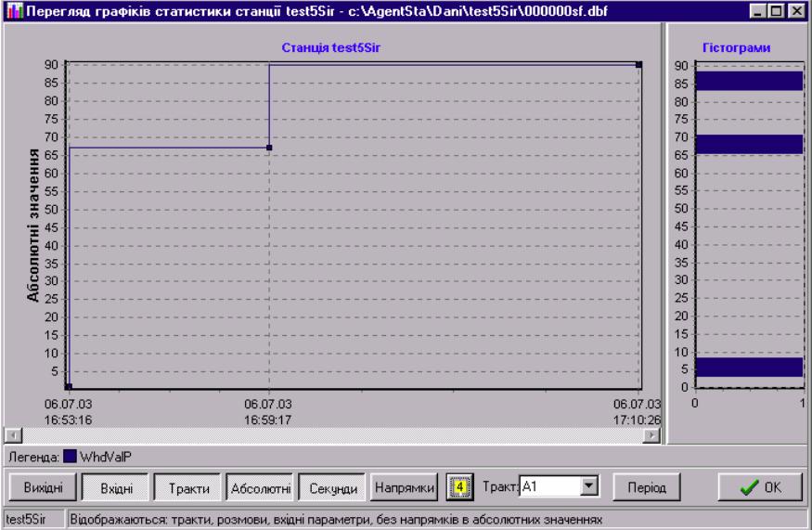Open the Період dialog button
The width and height of the screenshot is (812, 530).
click(x=646, y=487)
